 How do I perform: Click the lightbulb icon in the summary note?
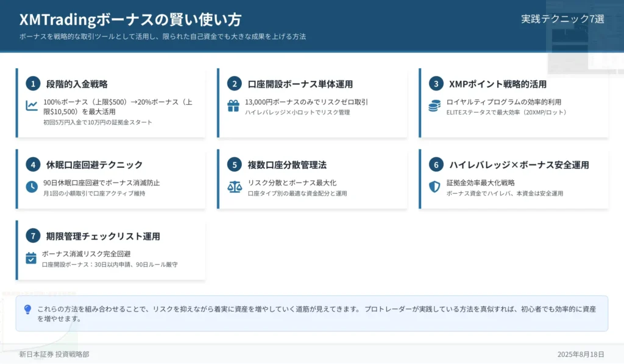[27, 310]
